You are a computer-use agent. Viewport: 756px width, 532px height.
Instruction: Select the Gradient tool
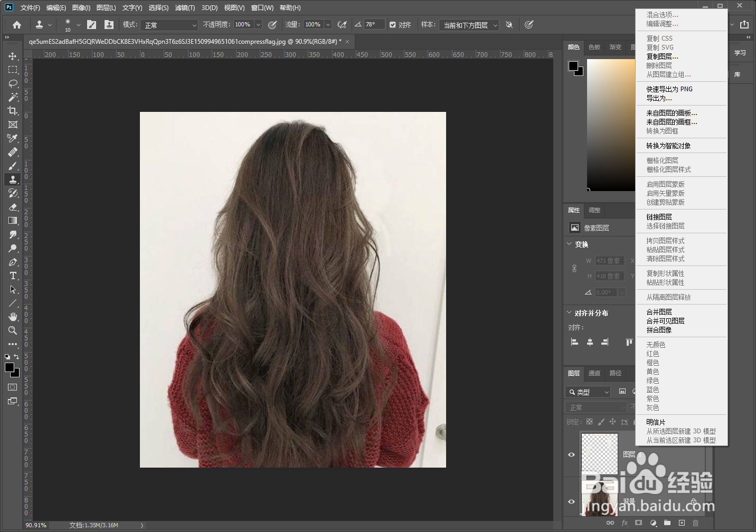click(x=13, y=221)
